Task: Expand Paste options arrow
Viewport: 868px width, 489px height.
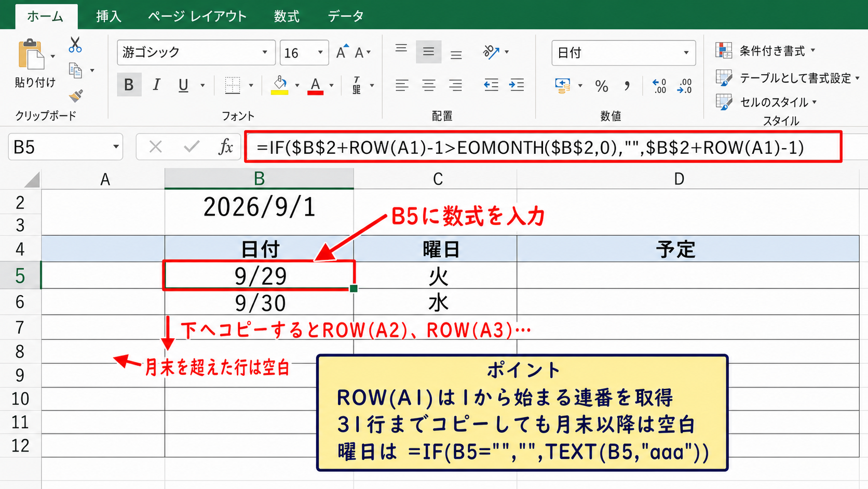Action: coord(53,56)
